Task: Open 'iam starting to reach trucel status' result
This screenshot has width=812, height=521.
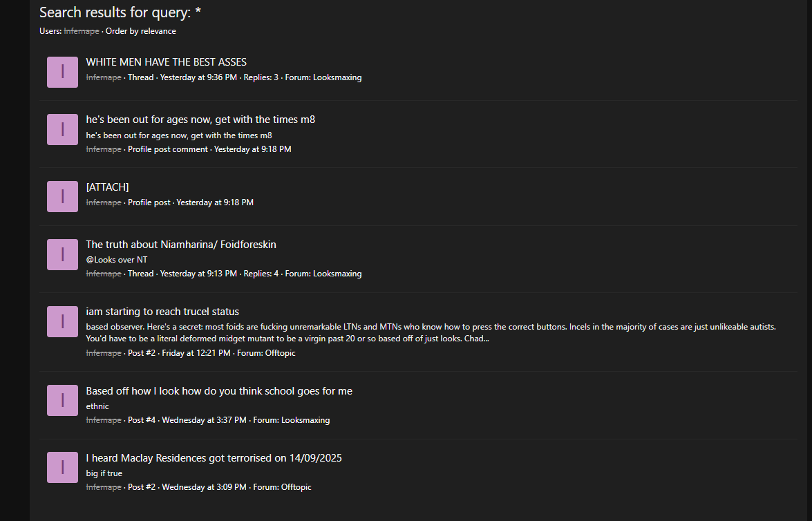Action: tap(162, 312)
